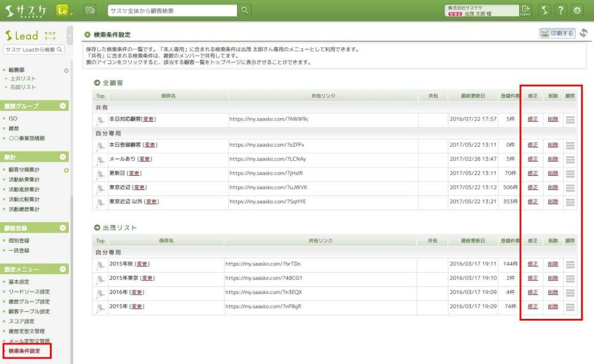The image size is (594, 364).
Task: Click the flag icon for 2015年秋 row
Action: 100,264
